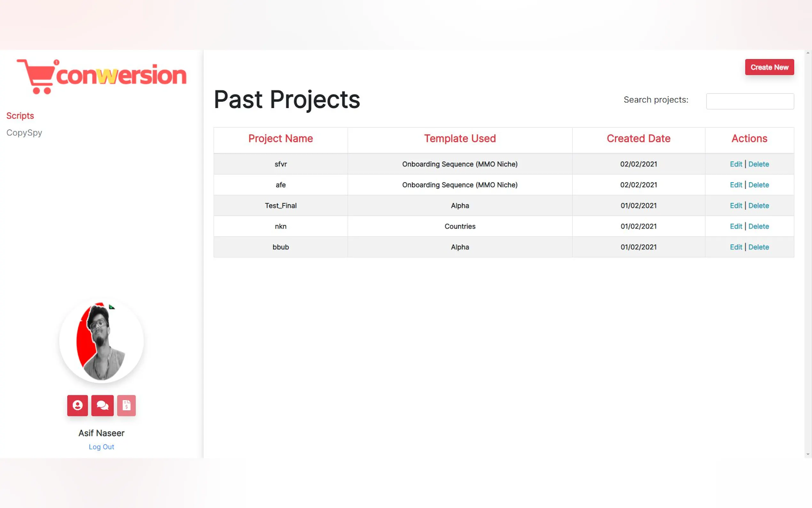Focus the Search projects input field
The width and height of the screenshot is (812, 508).
[750, 101]
